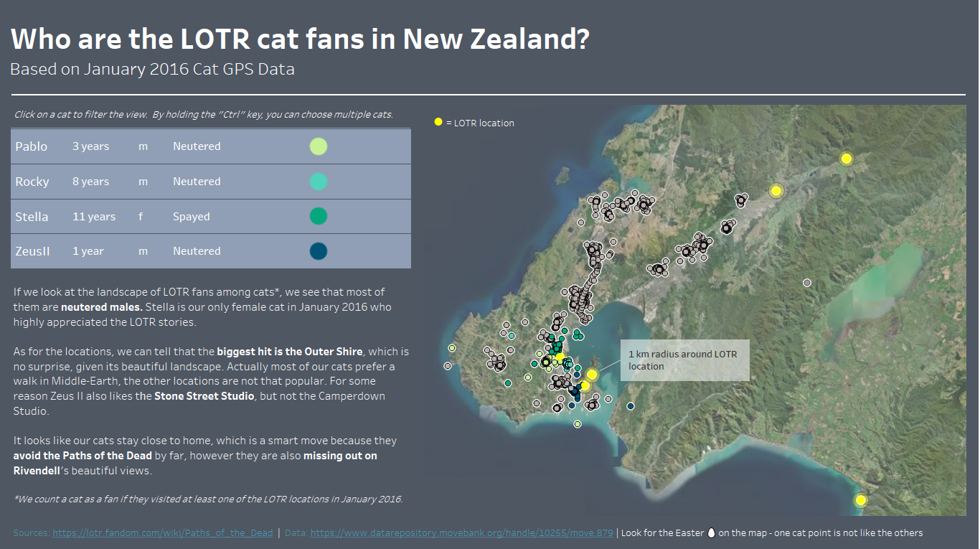This screenshot has width=980, height=549.
Task: Click the '1 year' age cell
Action: click(x=88, y=251)
